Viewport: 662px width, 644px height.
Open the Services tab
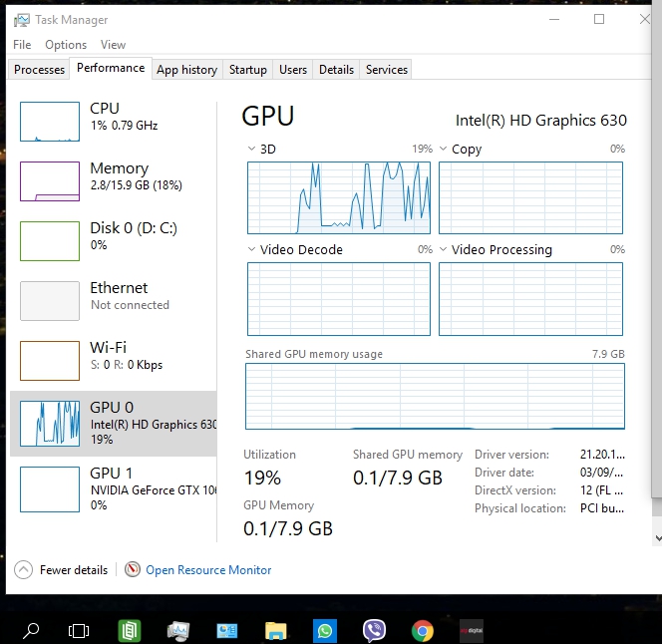pos(386,69)
